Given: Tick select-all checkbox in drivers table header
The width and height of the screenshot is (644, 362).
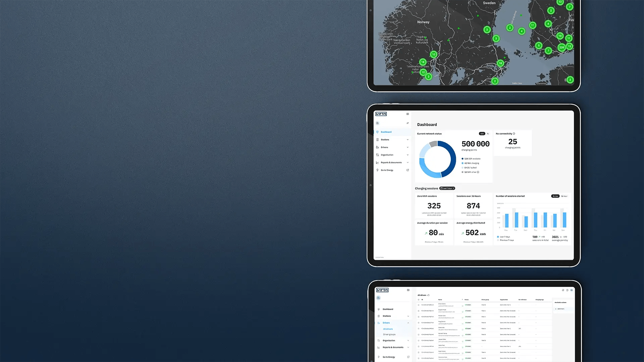Looking at the screenshot, I should coord(419,300).
